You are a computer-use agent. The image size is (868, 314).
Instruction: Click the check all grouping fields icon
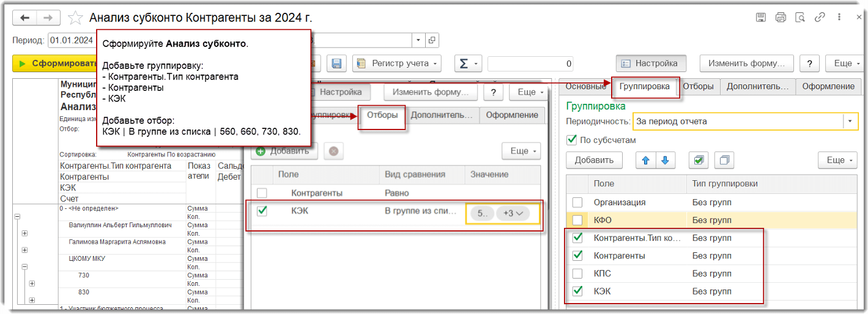click(698, 161)
